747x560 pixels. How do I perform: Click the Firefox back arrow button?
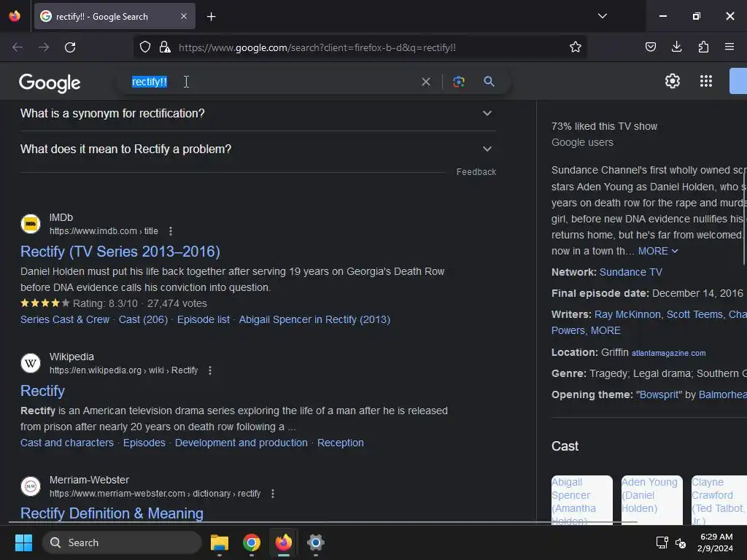coord(18,47)
